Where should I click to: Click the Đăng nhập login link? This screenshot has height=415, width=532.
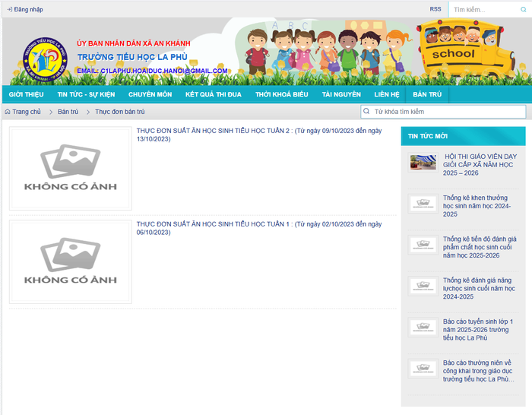(x=25, y=10)
